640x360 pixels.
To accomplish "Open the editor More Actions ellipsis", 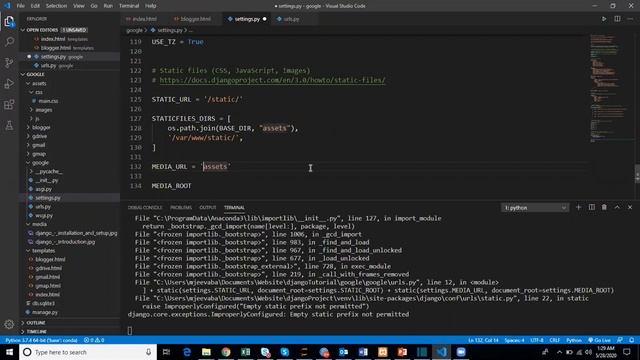I will 630,19.
